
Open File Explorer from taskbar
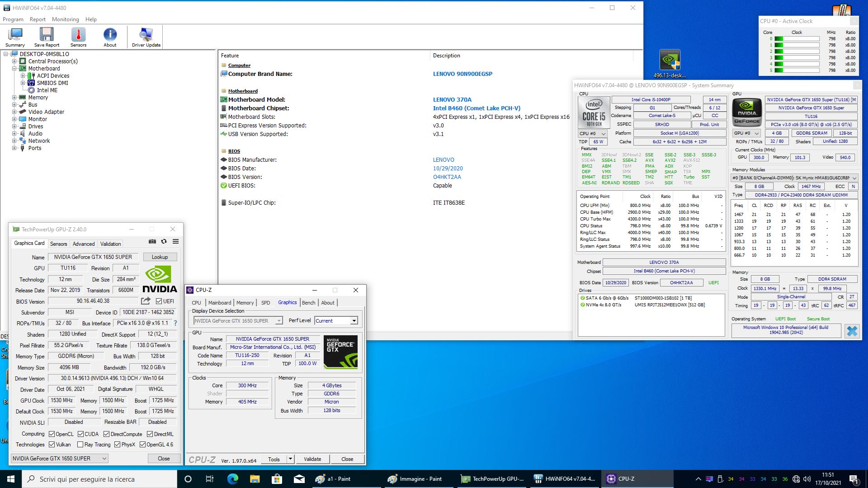tap(255, 479)
